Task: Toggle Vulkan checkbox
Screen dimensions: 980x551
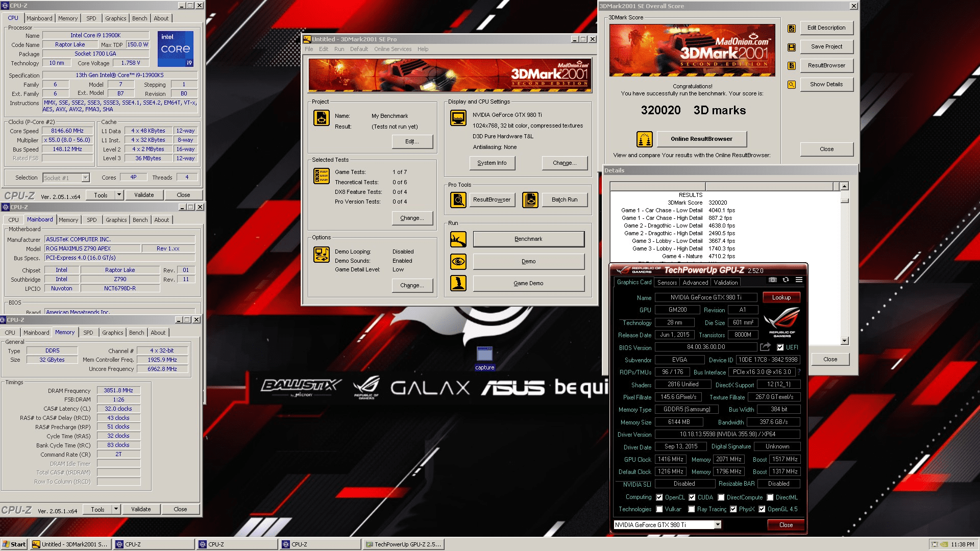Action: tap(659, 509)
